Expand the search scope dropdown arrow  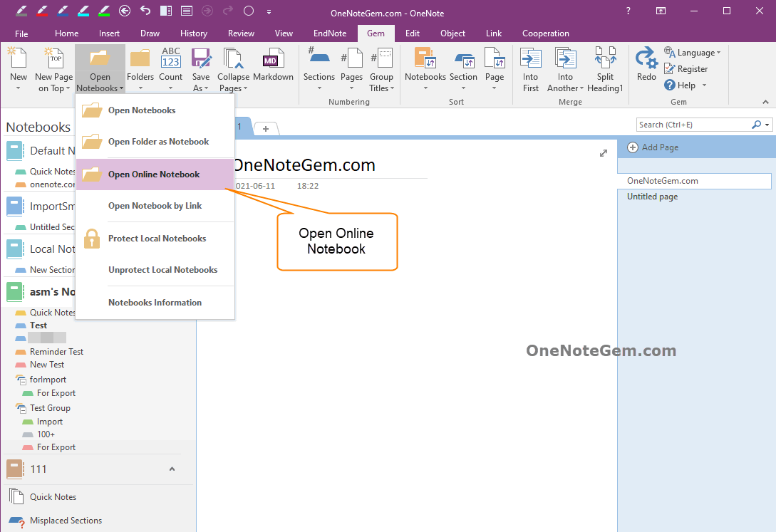tap(765, 124)
